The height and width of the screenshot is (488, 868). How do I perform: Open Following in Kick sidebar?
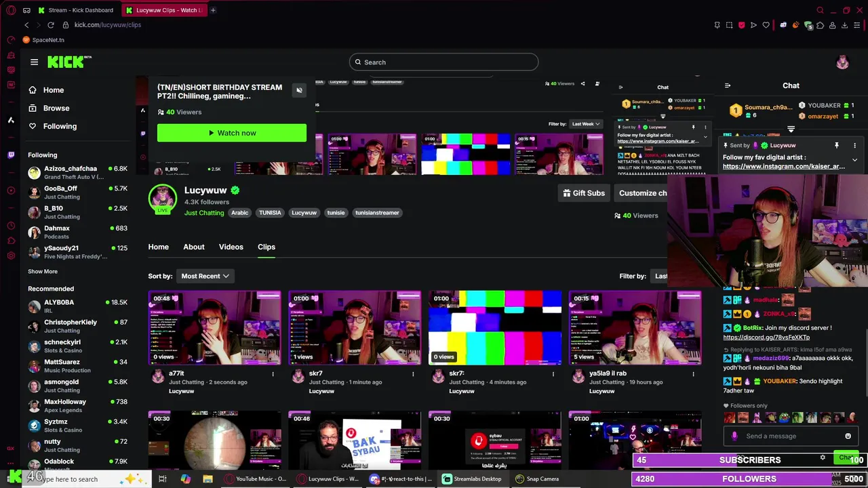60,126
